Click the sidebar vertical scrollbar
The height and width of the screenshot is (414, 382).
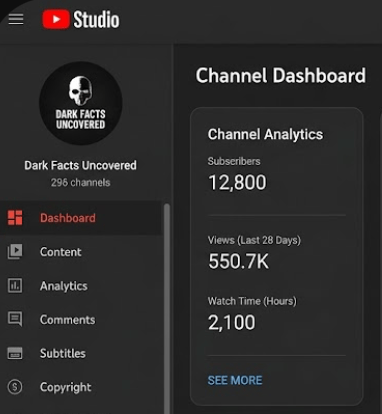[167, 308]
